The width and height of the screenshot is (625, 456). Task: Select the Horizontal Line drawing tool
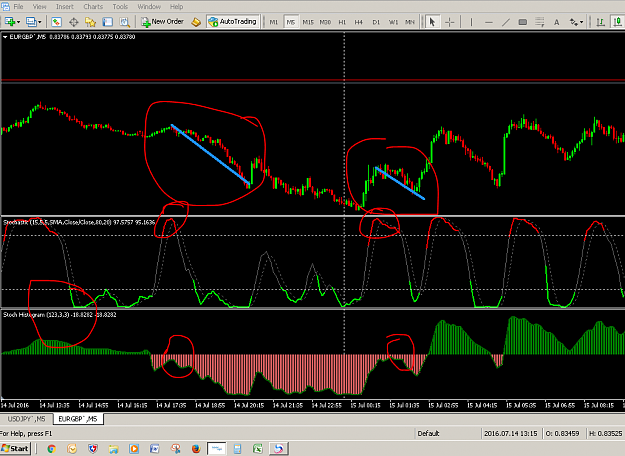point(489,22)
